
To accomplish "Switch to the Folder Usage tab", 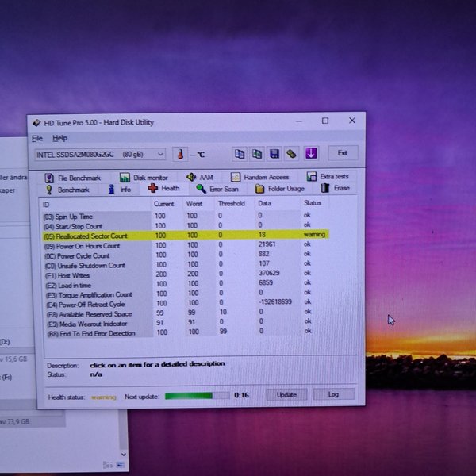I will click(279, 189).
